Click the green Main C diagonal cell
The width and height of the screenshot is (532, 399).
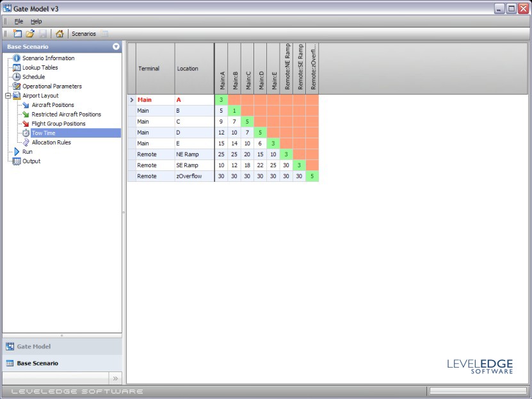(x=247, y=121)
